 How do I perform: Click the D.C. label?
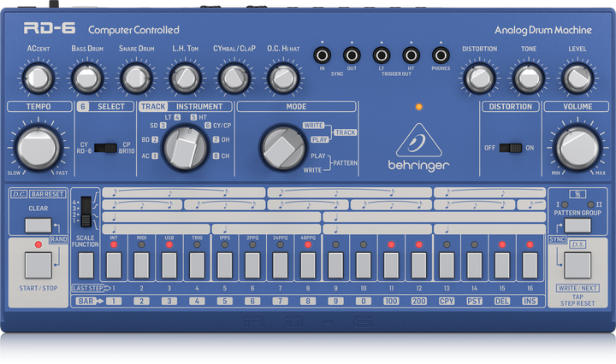pyautogui.click(x=19, y=194)
